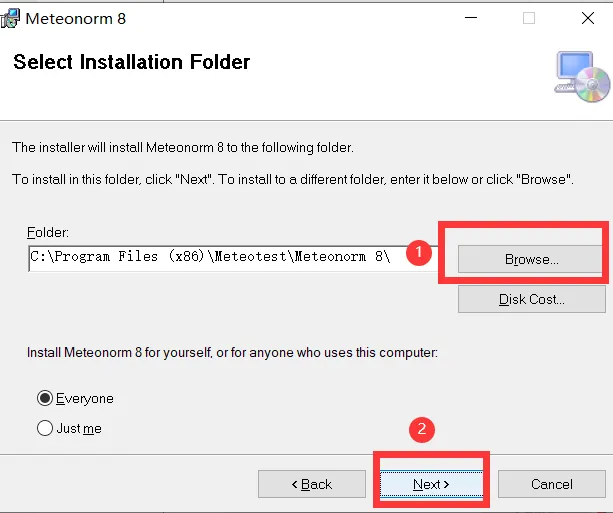Click the computer and CD setup graphic
613x513 pixels.
click(x=582, y=77)
